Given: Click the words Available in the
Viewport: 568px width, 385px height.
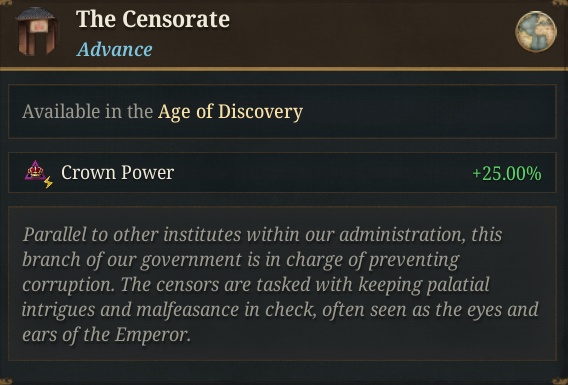Looking at the screenshot, I should click(x=87, y=111).
